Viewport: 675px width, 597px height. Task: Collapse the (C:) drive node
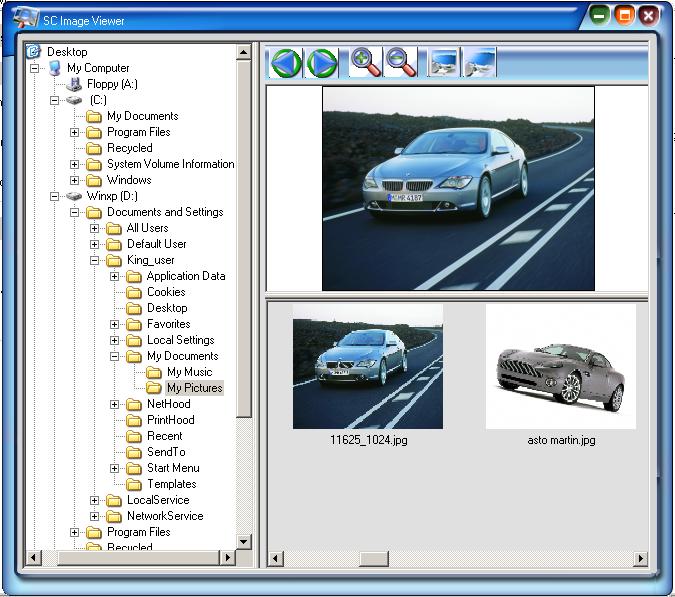(x=54, y=100)
